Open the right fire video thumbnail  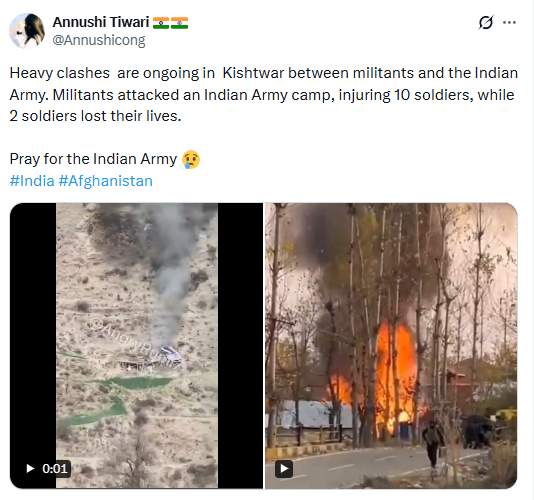click(391, 346)
